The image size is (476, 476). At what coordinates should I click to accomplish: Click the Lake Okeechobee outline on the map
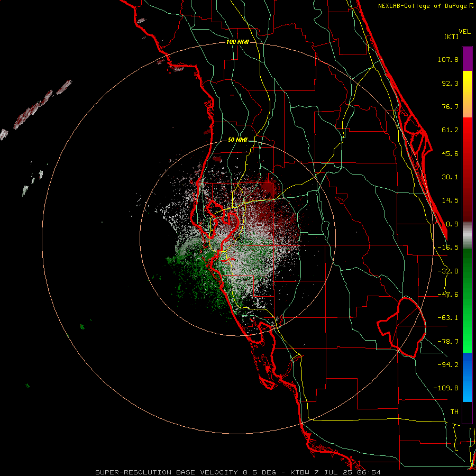click(x=401, y=327)
